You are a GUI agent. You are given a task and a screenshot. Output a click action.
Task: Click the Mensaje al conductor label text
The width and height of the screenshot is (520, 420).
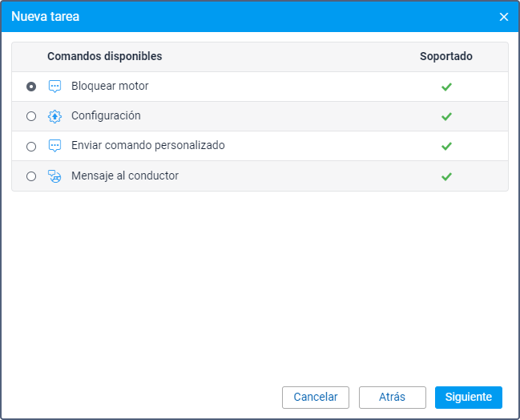point(125,176)
